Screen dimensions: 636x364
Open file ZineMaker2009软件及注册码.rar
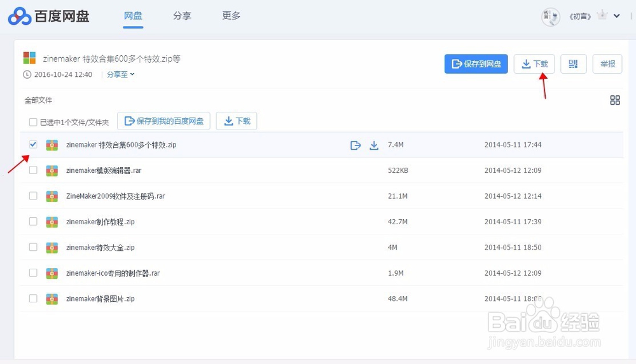(116, 196)
